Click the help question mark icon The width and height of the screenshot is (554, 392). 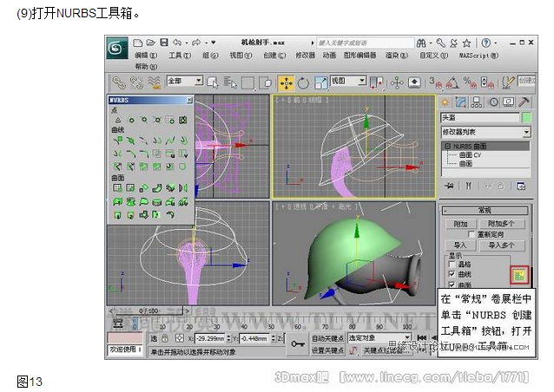(x=486, y=43)
